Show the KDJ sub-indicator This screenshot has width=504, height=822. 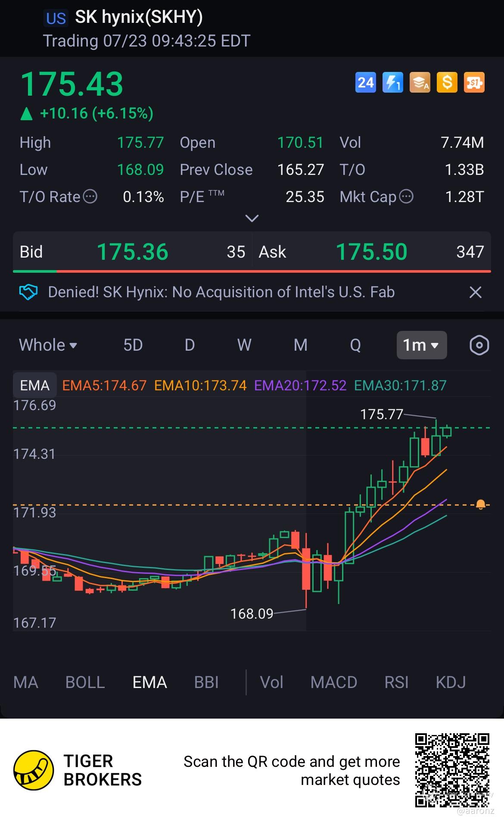click(451, 682)
